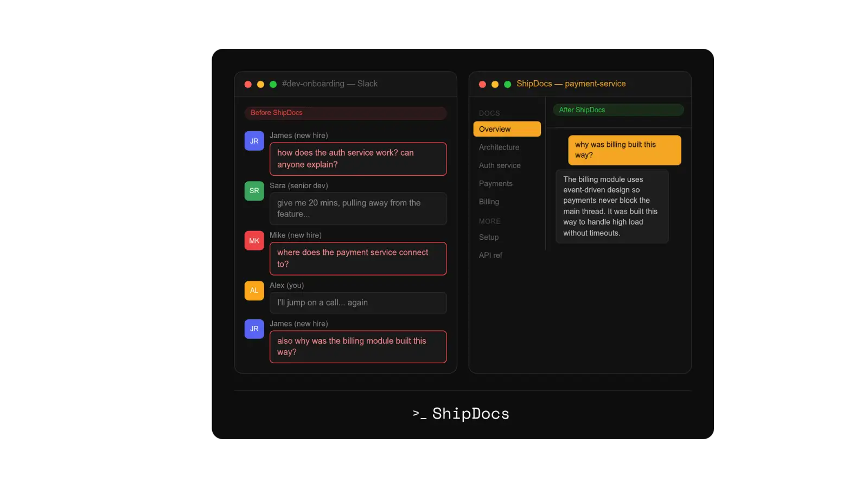The height and width of the screenshot is (488, 868).
Task: Select James's JR avatar in Slack
Action: 254,140
